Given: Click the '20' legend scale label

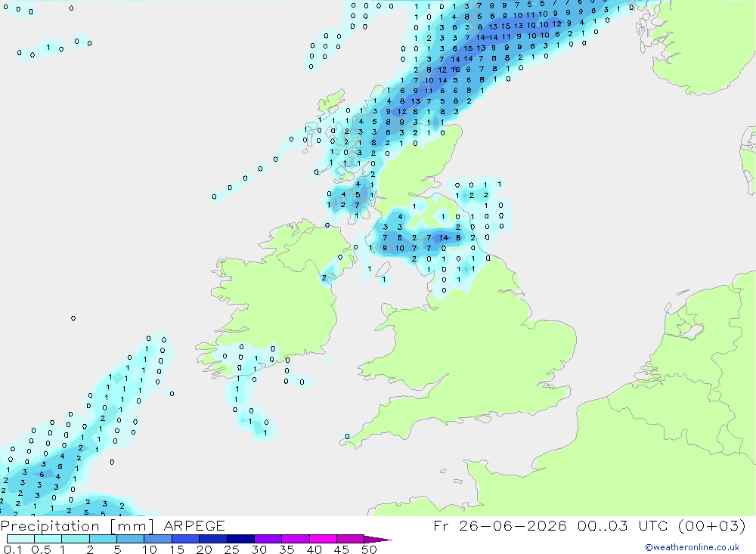Looking at the screenshot, I should point(204,549).
